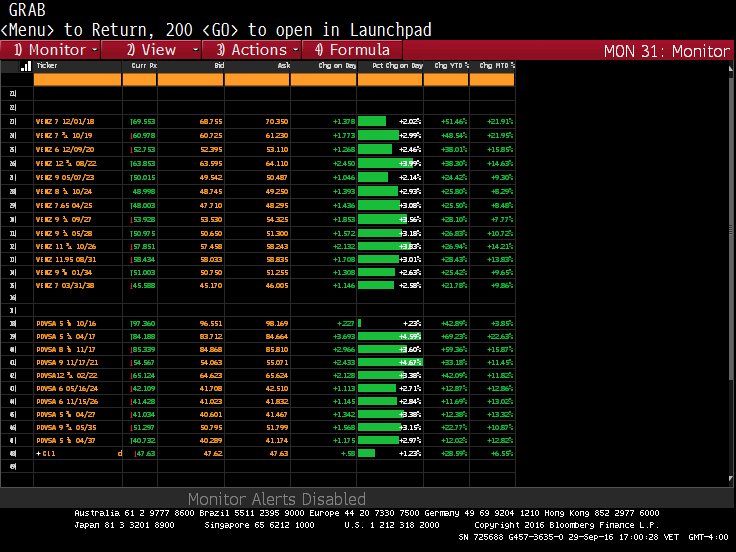
Task: Click the green percent bar for PDVSA 9 11/17/21
Action: click(382, 361)
